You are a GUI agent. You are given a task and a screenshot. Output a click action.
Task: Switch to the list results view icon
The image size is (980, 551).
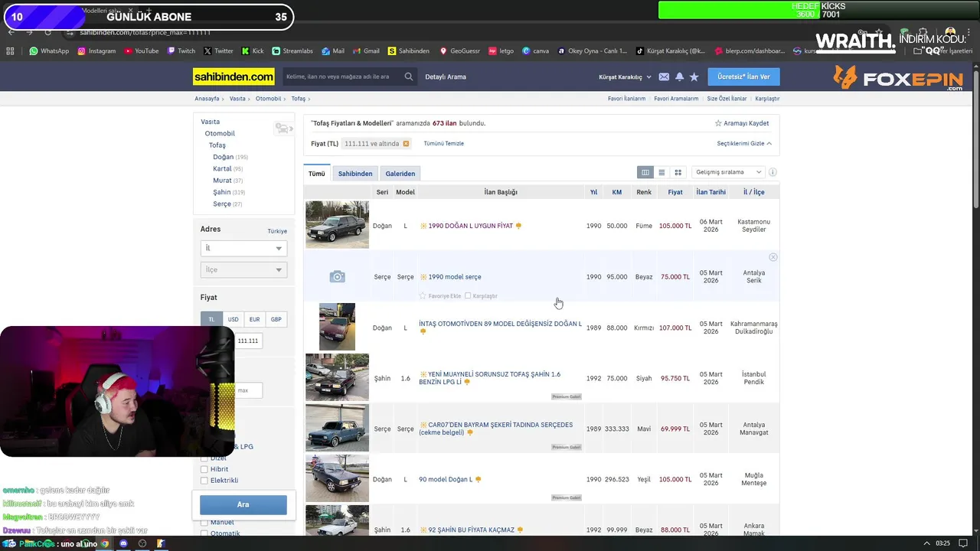point(661,172)
